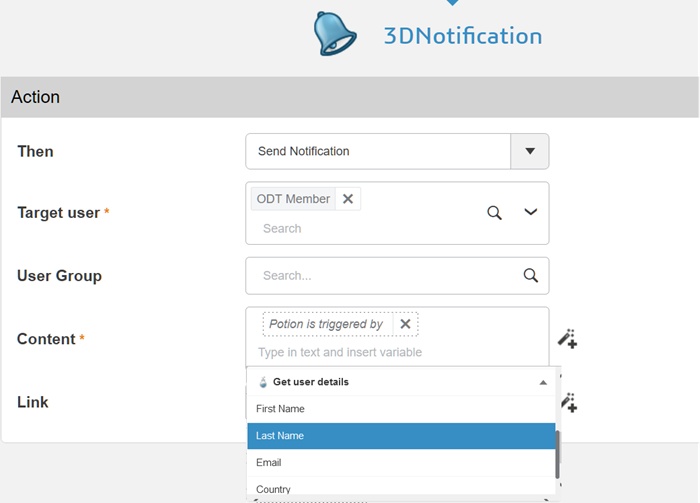Click the User Group search input
Screen dimensions: 700x503
click(x=385, y=276)
